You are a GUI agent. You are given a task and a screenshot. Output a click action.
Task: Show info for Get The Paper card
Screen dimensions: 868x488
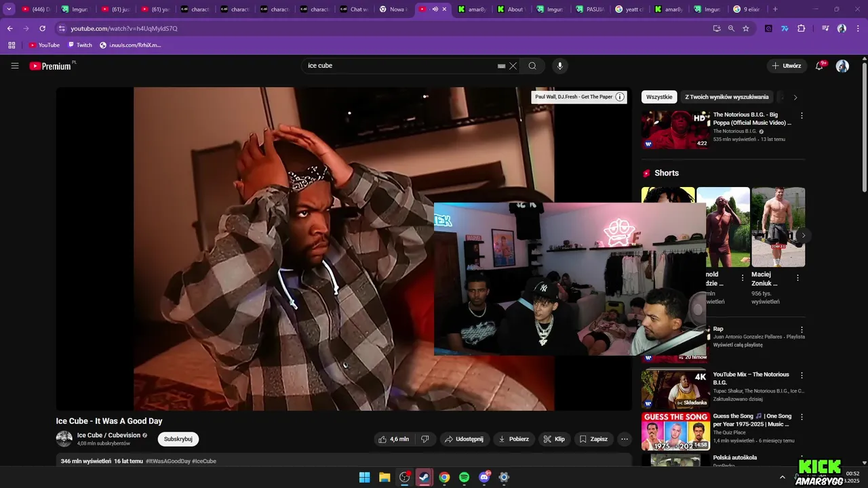coord(620,97)
